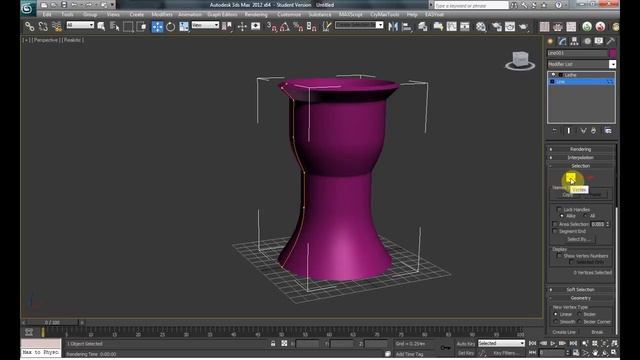Toggle the Percent Snap icon
The image size is (640, 360).
pyautogui.click(x=298, y=27)
